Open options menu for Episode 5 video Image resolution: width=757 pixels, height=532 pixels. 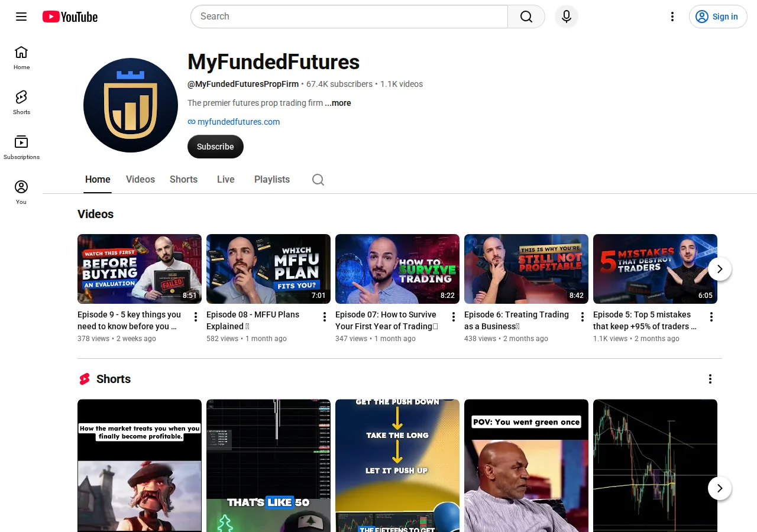click(711, 317)
